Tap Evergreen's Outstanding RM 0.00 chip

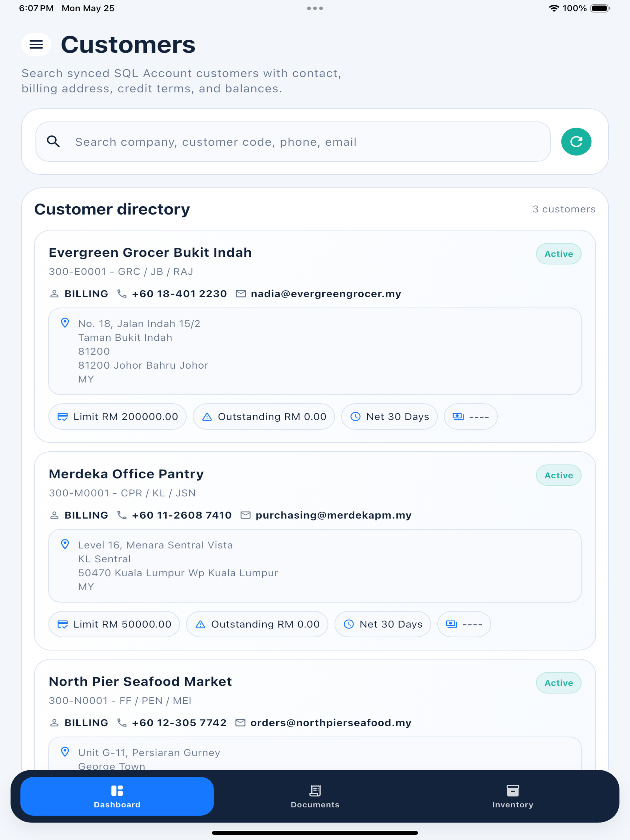pos(264,417)
